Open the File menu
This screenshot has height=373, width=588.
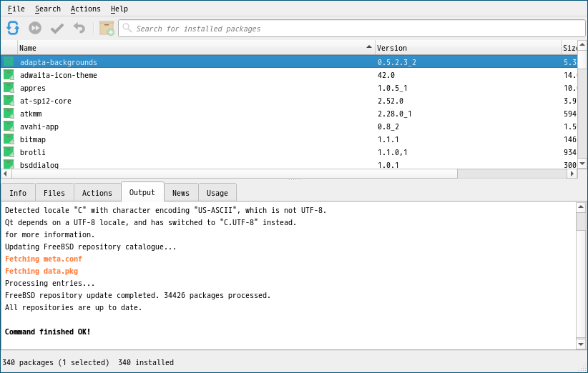(16, 9)
